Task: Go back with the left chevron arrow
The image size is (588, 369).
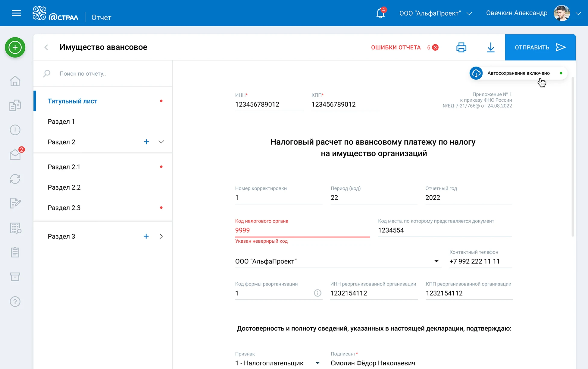Action: (46, 47)
